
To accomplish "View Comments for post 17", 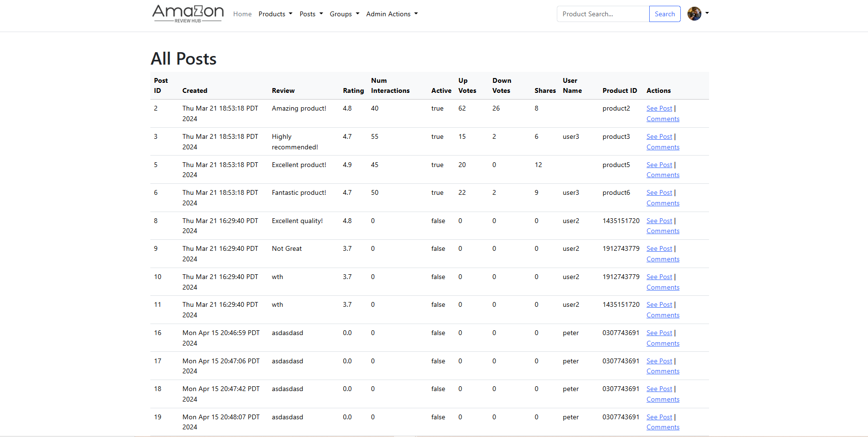I will (x=663, y=371).
